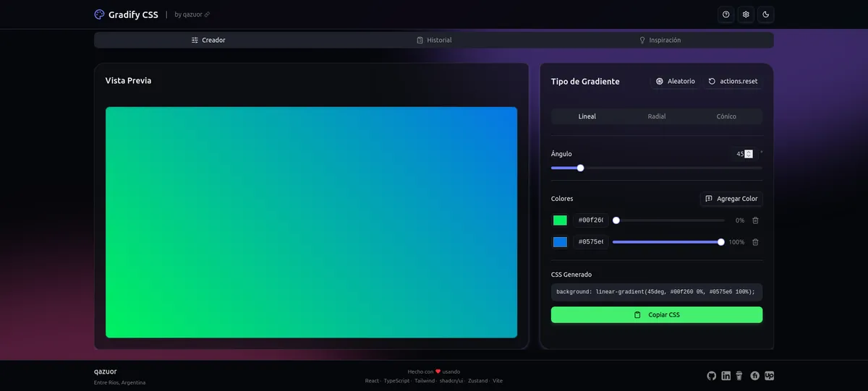The width and height of the screenshot is (868, 391).
Task: Click the Entre Ríos, Argentina text
Action: click(119, 382)
